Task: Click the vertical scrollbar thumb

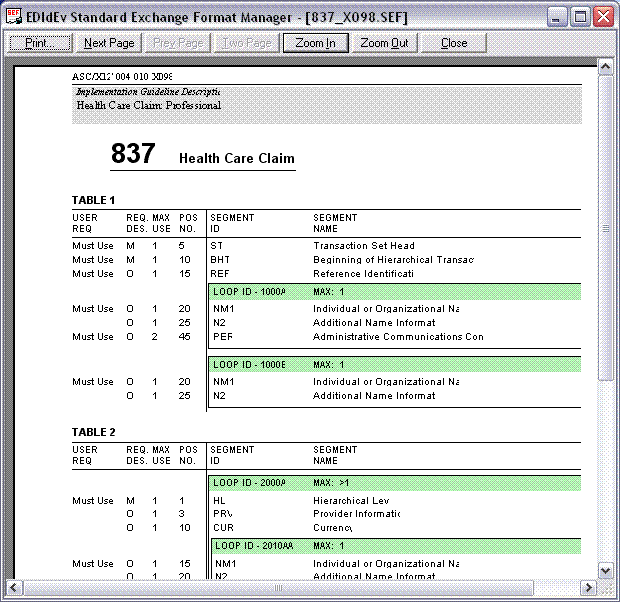Action: [x=605, y=228]
